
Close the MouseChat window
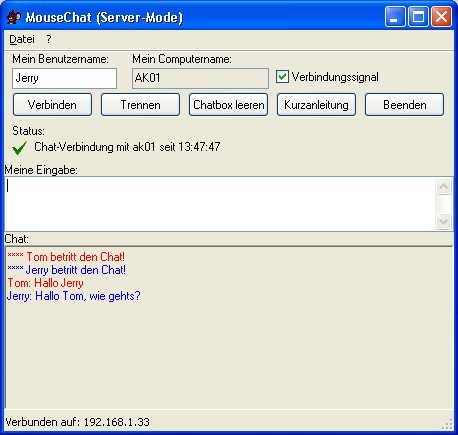pos(441,17)
